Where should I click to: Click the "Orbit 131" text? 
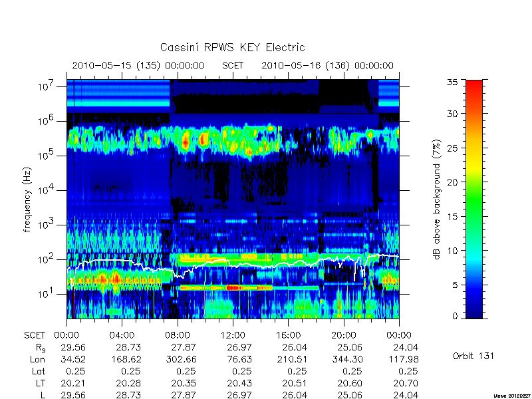pyautogui.click(x=473, y=356)
